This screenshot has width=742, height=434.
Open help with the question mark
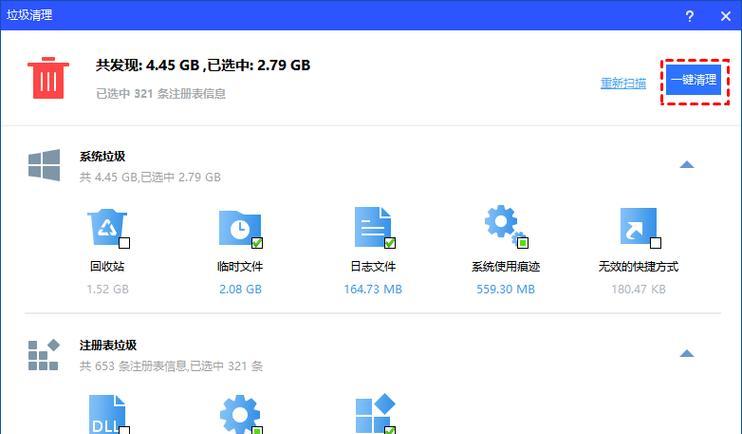pyautogui.click(x=689, y=16)
